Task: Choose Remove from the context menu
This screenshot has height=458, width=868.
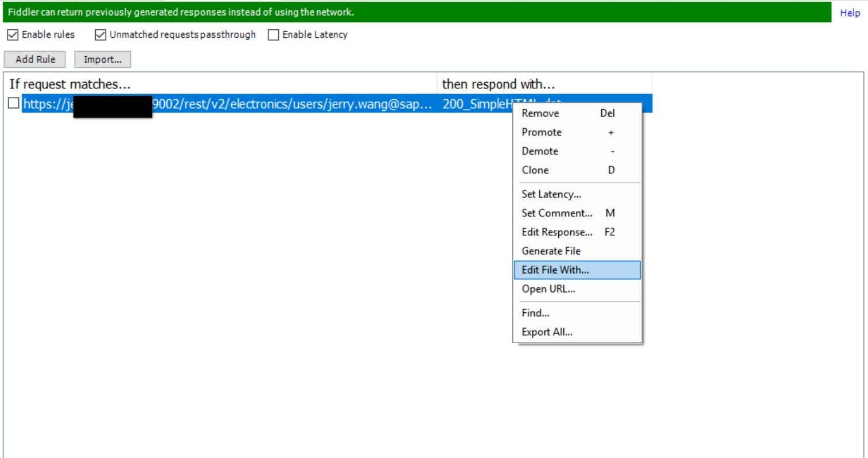Action: 577,113
